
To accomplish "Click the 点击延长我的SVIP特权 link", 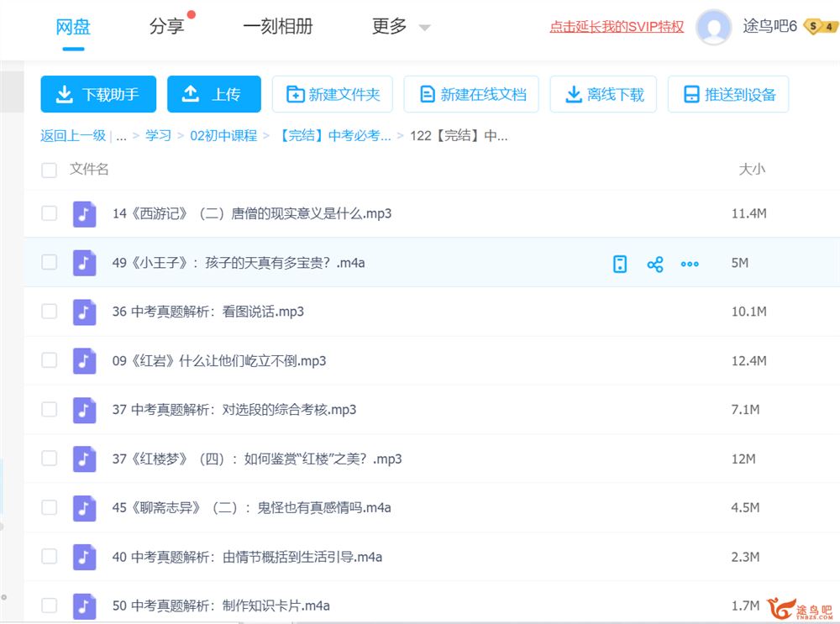I will pos(617,27).
